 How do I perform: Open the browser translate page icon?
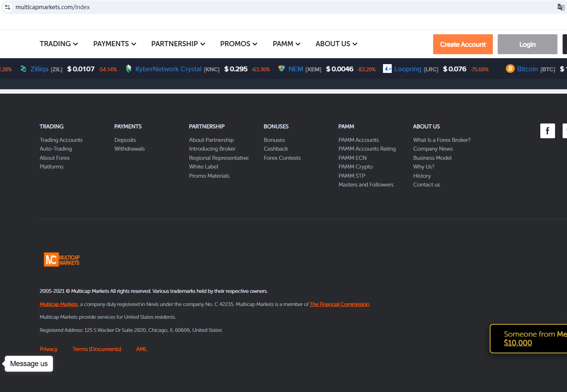point(561,7)
